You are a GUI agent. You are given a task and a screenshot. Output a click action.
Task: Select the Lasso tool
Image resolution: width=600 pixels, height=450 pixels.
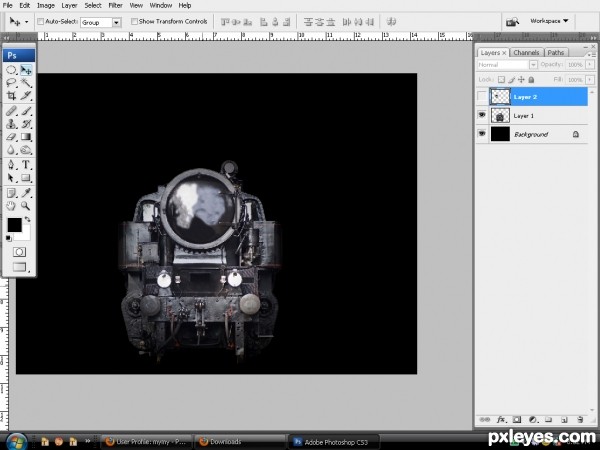[11, 83]
